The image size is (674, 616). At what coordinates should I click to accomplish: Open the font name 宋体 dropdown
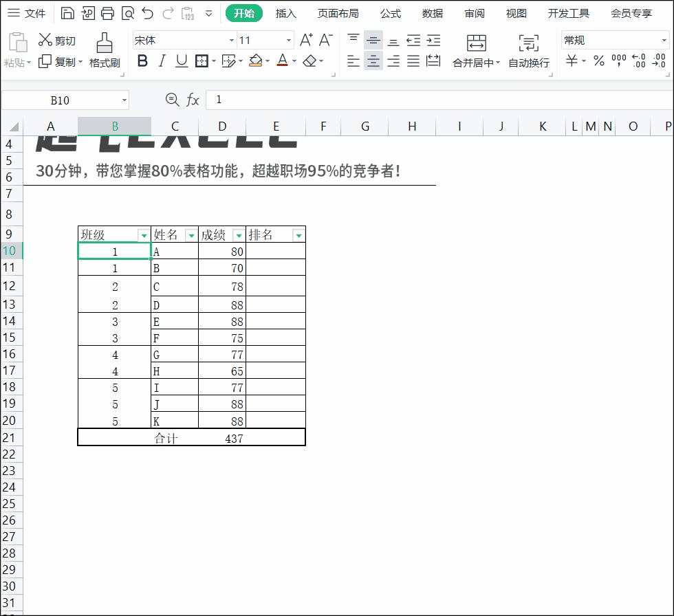pyautogui.click(x=232, y=41)
